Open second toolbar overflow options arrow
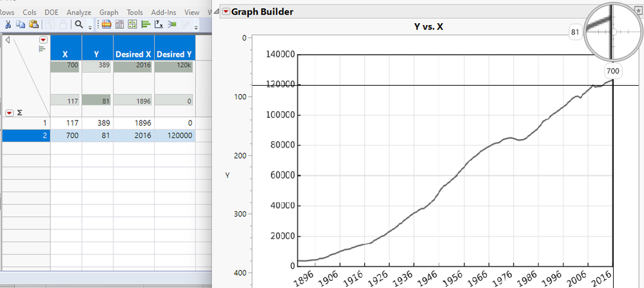This screenshot has width=644, height=288. (x=196, y=27)
